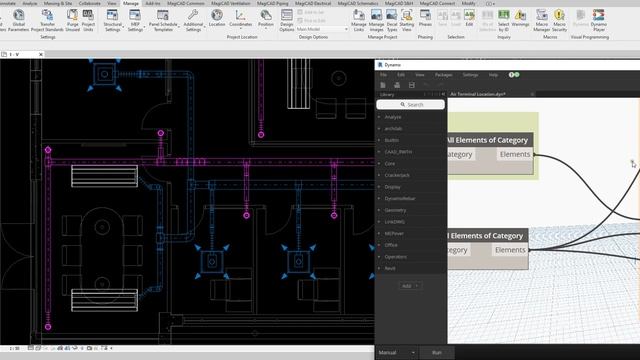Open Design Options tool
Viewport: 640px width, 360px height.
(287, 20)
